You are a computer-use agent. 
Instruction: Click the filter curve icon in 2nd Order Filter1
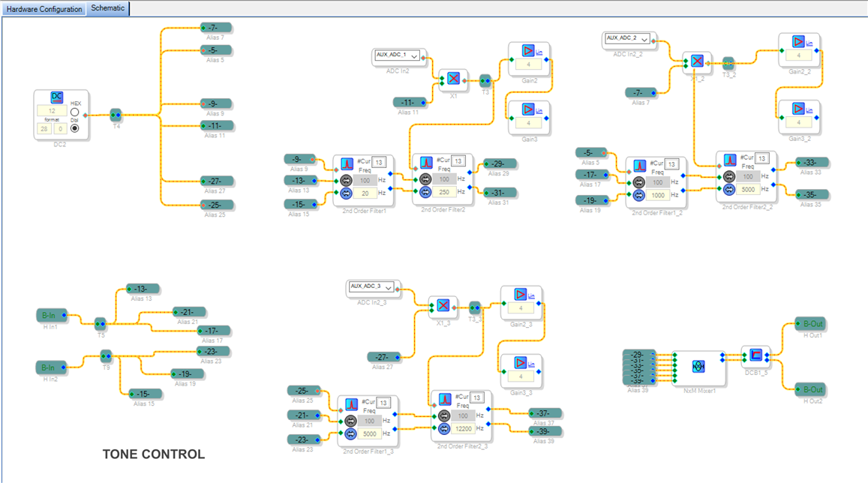pyautogui.click(x=347, y=163)
